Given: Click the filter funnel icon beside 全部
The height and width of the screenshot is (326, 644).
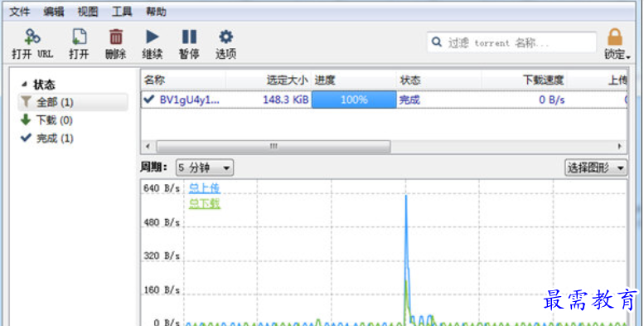Looking at the screenshot, I should point(26,101).
